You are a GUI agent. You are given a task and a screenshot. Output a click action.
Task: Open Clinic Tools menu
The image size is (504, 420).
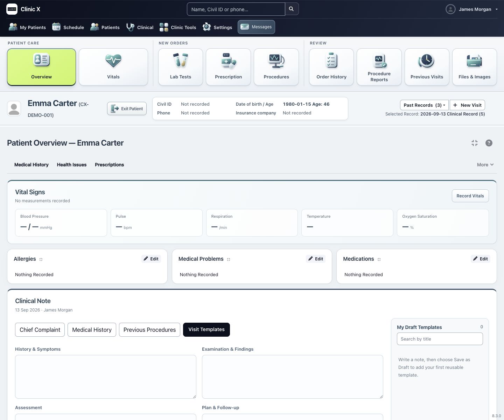[x=178, y=27]
